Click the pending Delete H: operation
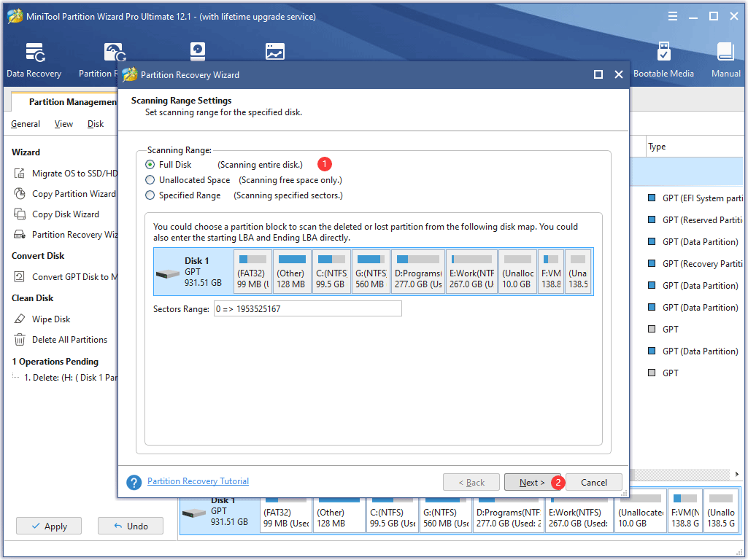The height and width of the screenshot is (560, 748). tap(71, 378)
